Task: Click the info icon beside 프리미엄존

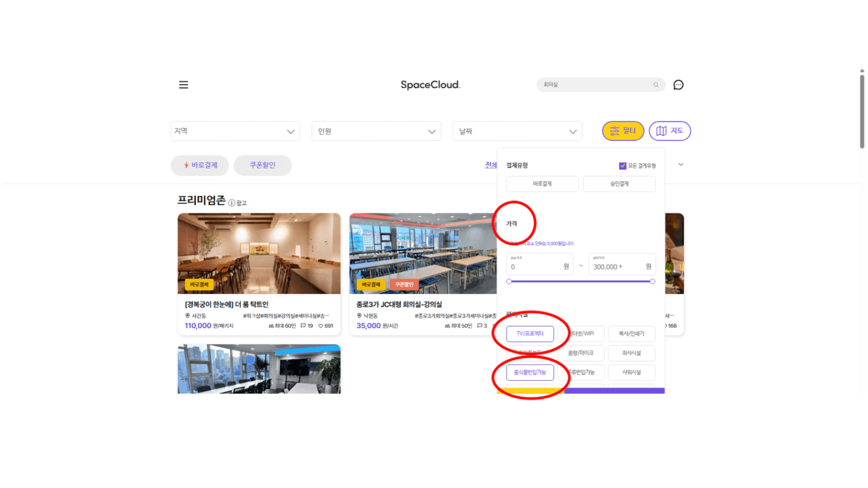Action: [x=231, y=203]
